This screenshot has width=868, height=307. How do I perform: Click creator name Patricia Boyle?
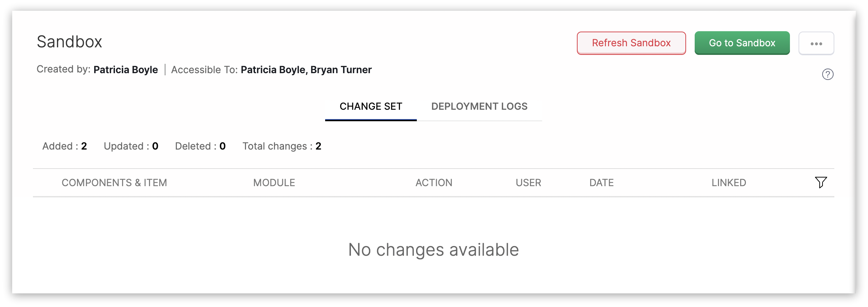pyautogui.click(x=126, y=70)
